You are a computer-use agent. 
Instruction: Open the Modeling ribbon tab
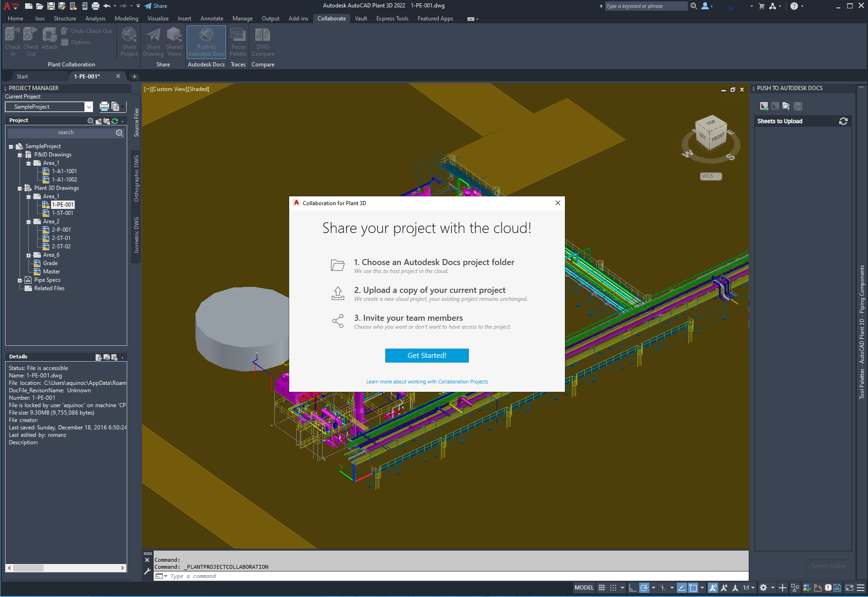[x=126, y=19]
